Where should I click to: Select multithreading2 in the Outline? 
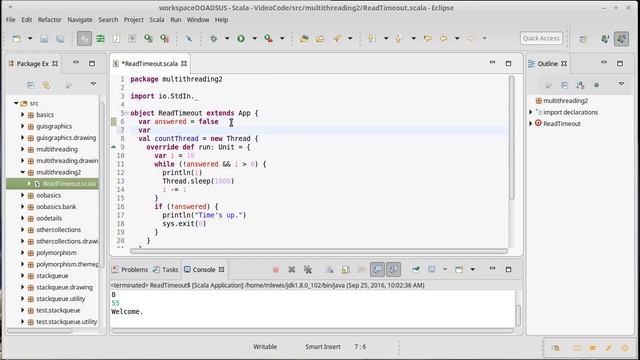coord(565,100)
